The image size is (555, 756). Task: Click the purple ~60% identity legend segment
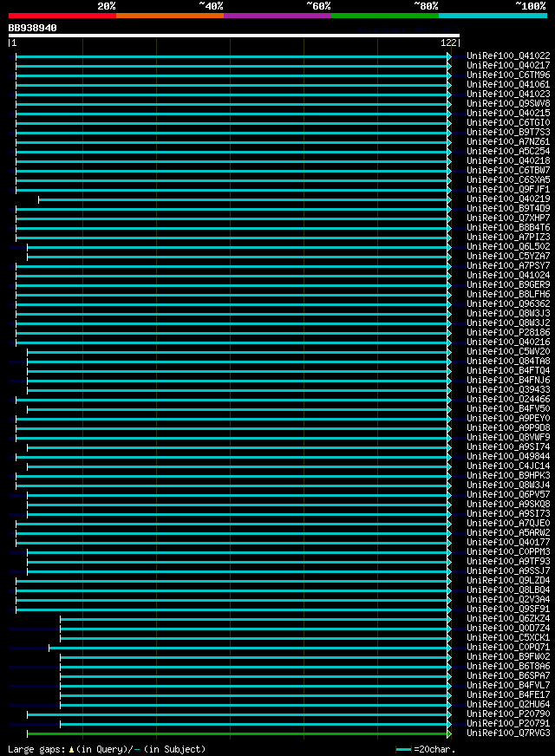tap(277, 16)
